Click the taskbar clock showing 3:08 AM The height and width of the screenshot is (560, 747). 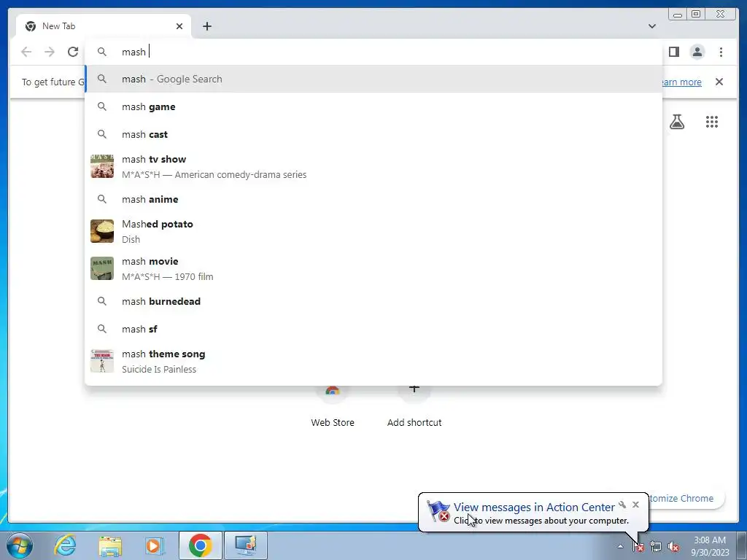point(710,546)
